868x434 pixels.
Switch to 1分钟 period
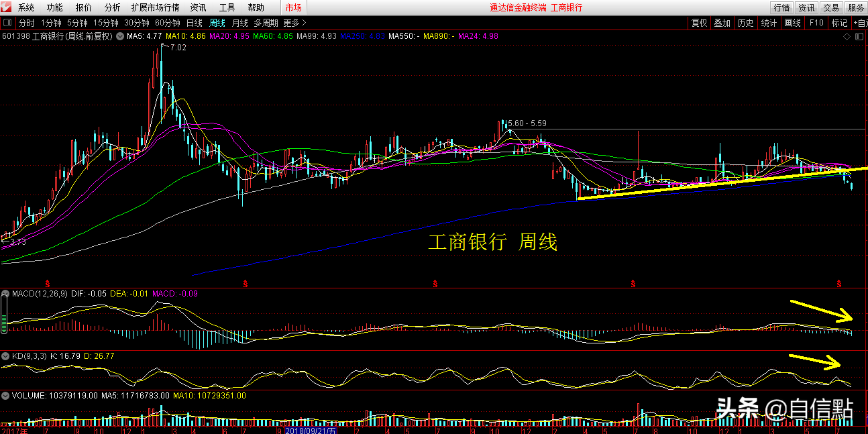(51, 23)
